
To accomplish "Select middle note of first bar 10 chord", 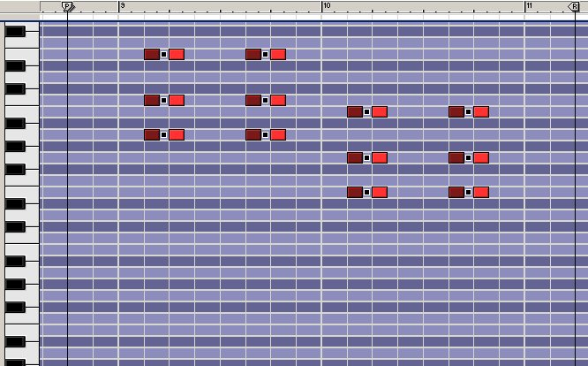I will coord(355,157).
